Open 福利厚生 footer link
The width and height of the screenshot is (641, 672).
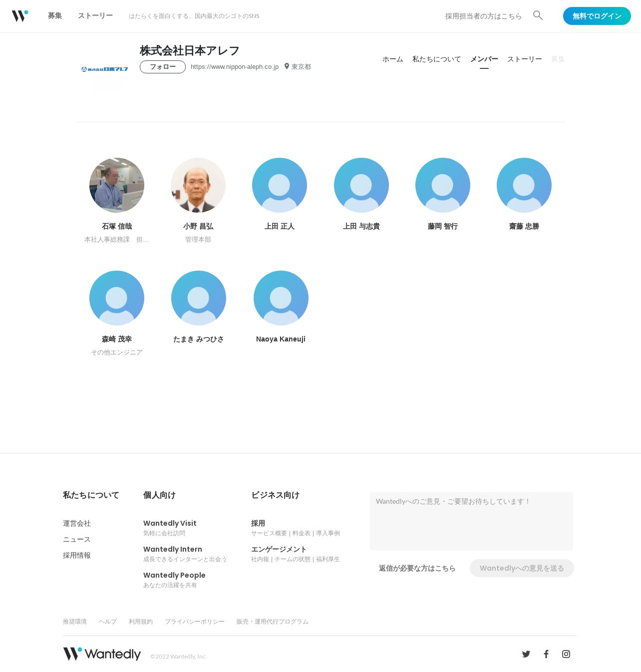[328, 559]
